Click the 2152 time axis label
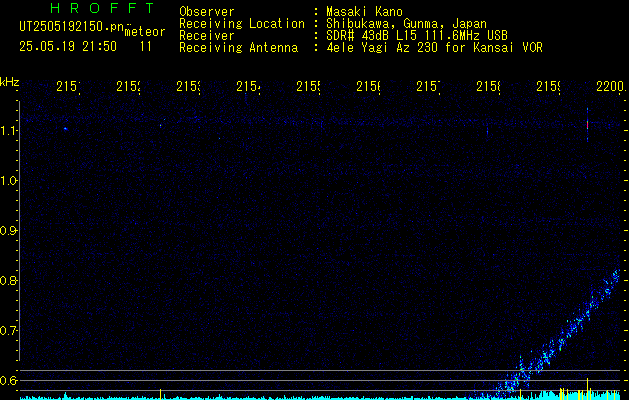The height and width of the screenshot is (400, 629). point(128,86)
